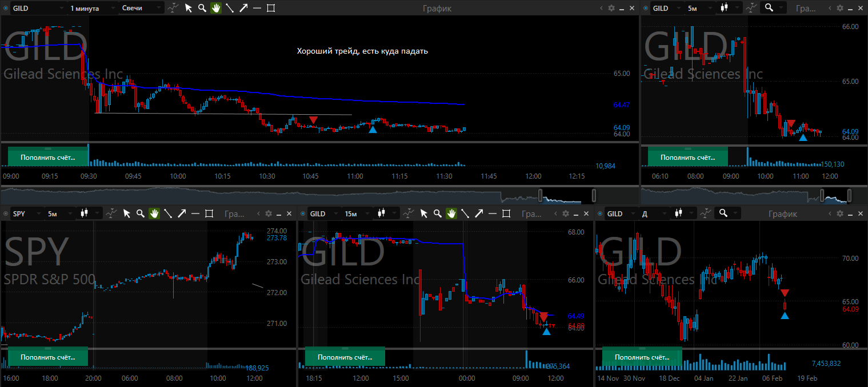
Task: Click 'Пополнить счёт' in GILD 15м chart
Action: tap(345, 357)
